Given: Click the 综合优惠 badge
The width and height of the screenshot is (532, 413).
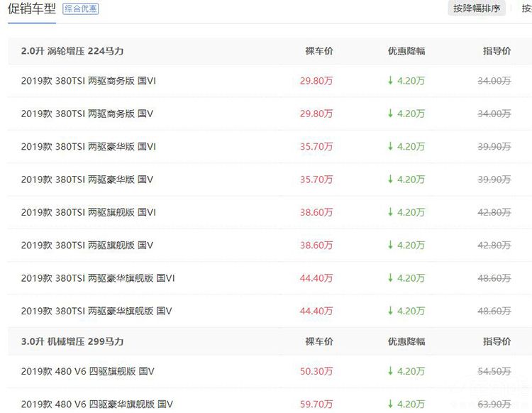Looking at the screenshot, I should tap(80, 9).
